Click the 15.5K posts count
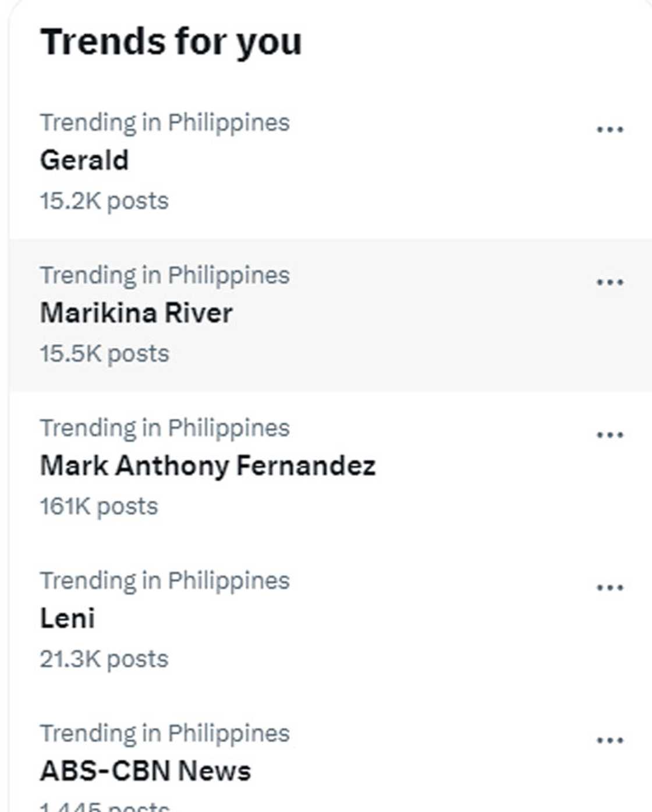 [x=104, y=354]
